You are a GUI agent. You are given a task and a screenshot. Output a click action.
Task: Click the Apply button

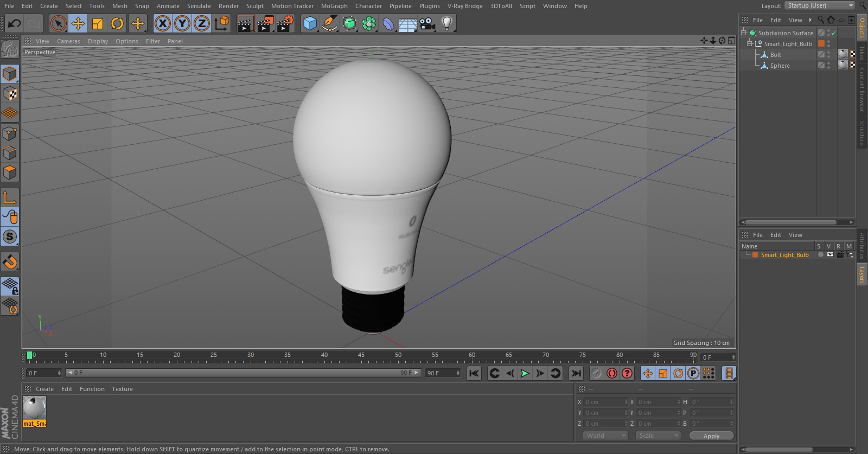711,436
